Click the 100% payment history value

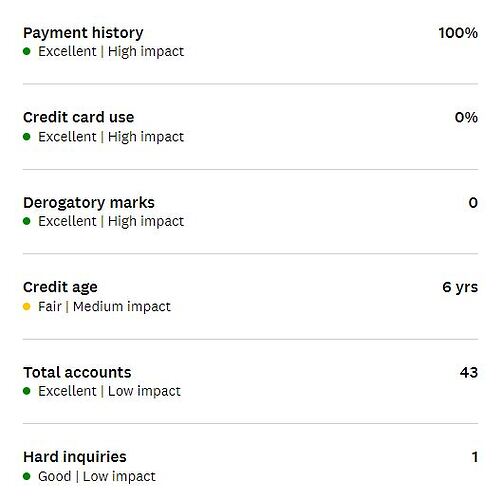coord(458,33)
